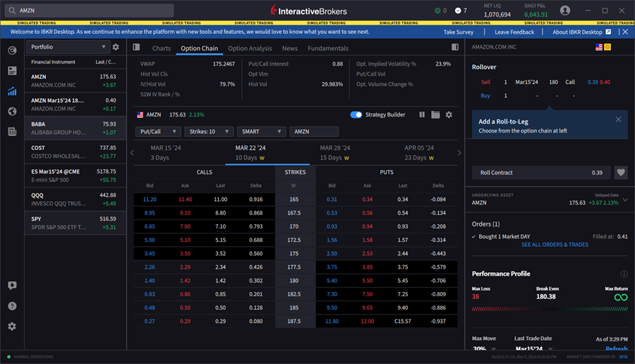The image size is (635, 364).
Task: Click the AMZN search field
Action: 89,11
